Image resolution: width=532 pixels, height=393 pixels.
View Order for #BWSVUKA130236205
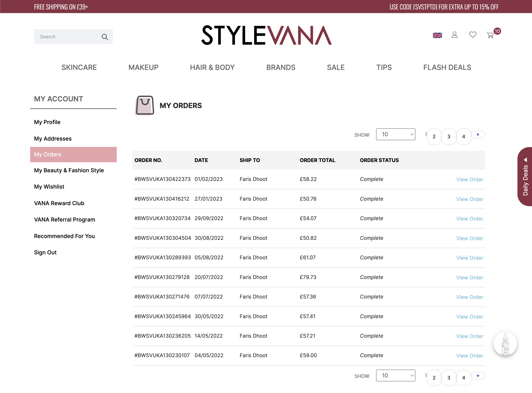470,336
